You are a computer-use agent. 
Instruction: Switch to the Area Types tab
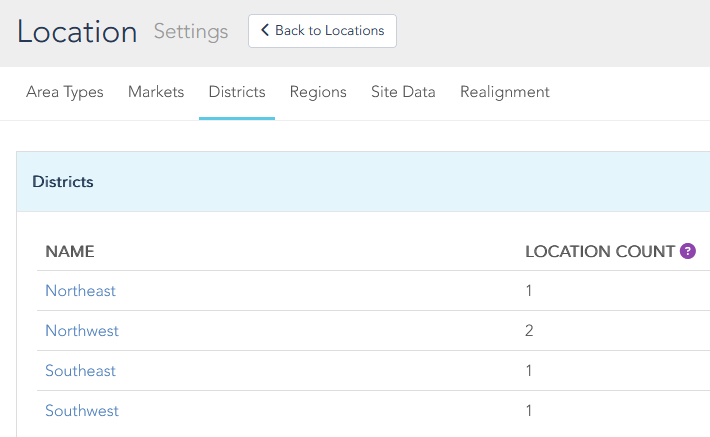[65, 92]
